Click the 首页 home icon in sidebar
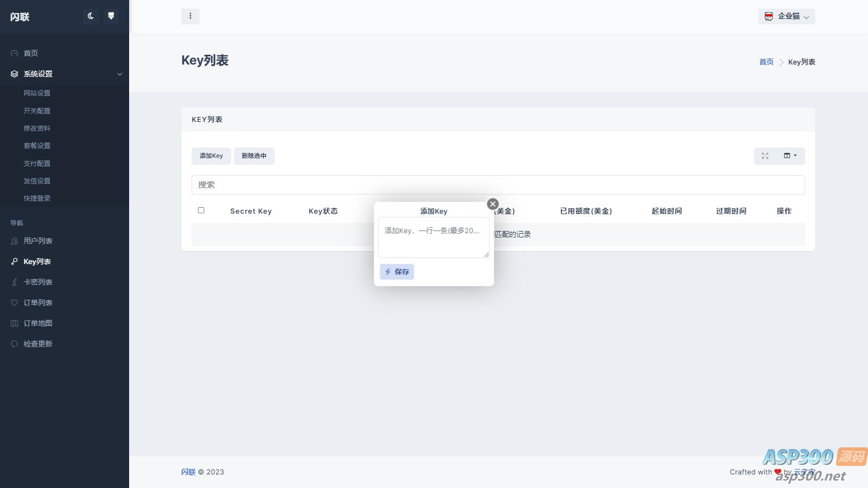Screen dimensions: 868x488 coord(15,53)
